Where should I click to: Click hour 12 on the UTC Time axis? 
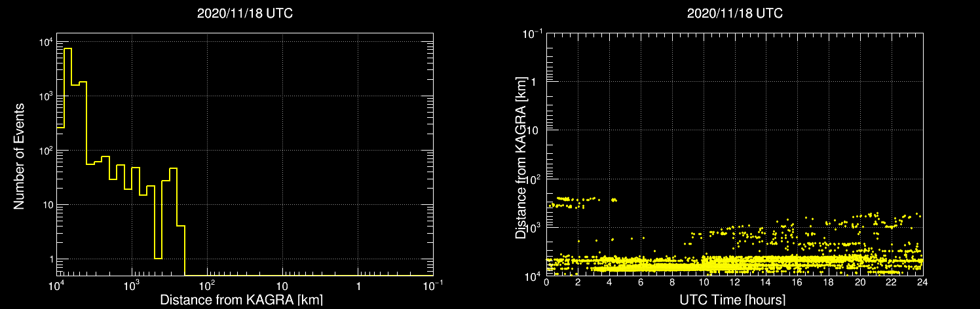pyautogui.click(x=734, y=282)
